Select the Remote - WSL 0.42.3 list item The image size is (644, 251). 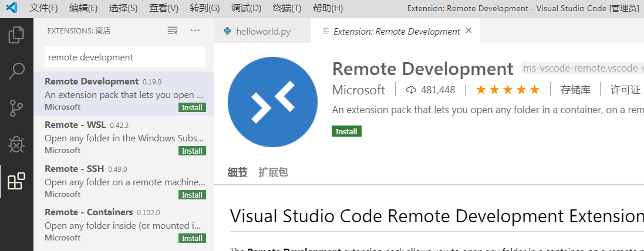(x=123, y=137)
